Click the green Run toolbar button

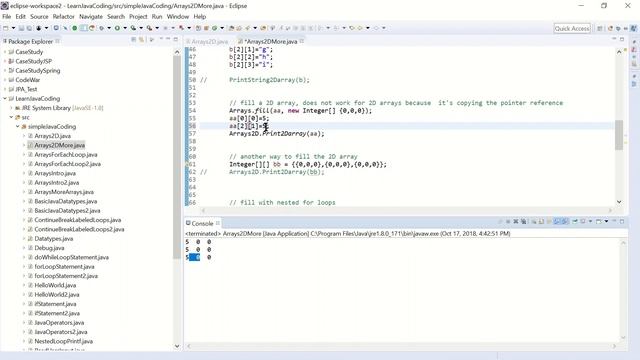pyautogui.click(x=117, y=28)
